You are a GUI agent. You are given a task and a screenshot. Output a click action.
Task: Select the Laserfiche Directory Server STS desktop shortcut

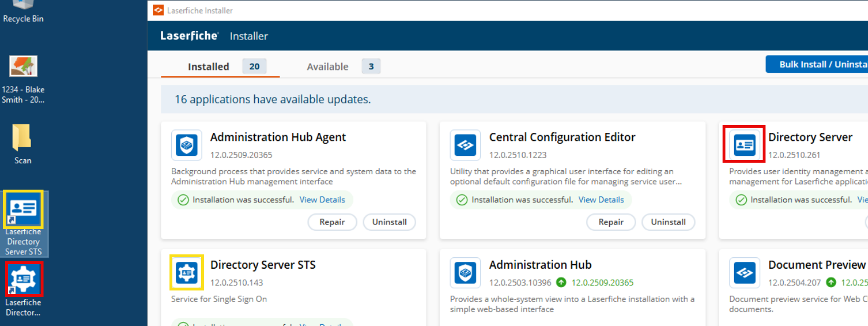click(x=23, y=223)
